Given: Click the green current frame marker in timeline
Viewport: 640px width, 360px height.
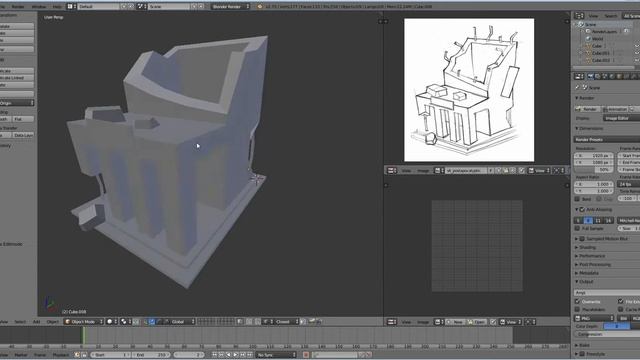Looking at the screenshot, I should (x=83, y=336).
